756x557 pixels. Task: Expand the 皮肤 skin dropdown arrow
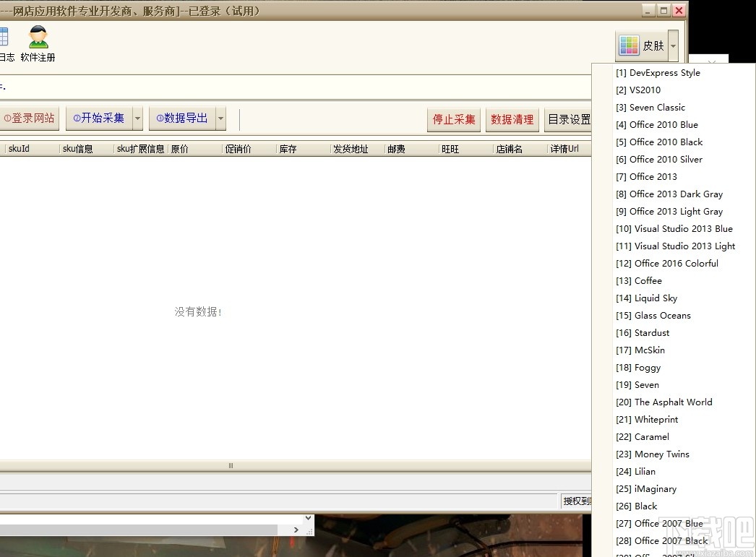[x=673, y=46]
